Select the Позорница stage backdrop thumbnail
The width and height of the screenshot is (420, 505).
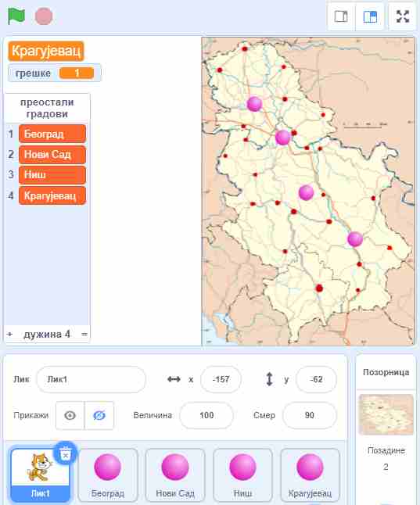point(386,414)
